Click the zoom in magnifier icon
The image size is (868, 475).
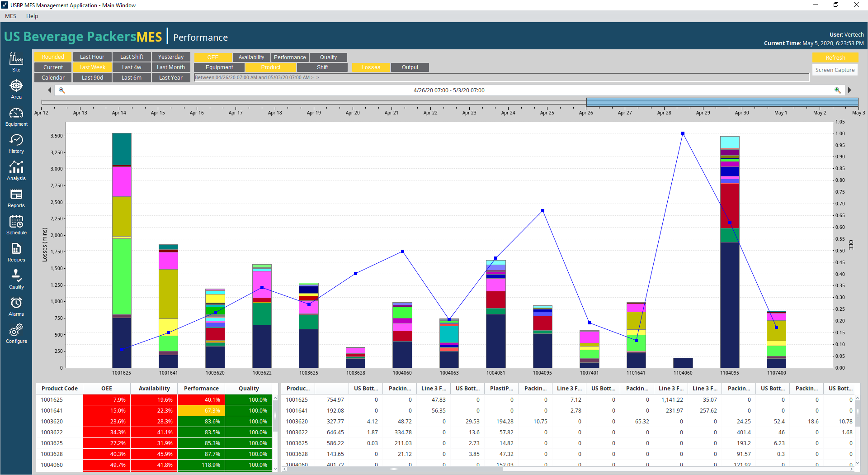click(837, 90)
